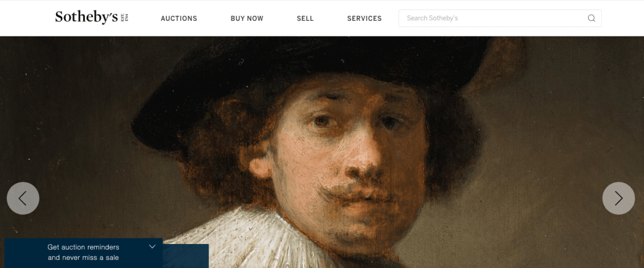The image size is (644, 268).
Task: Advance to next slide with right arrow
Action: coord(619,199)
